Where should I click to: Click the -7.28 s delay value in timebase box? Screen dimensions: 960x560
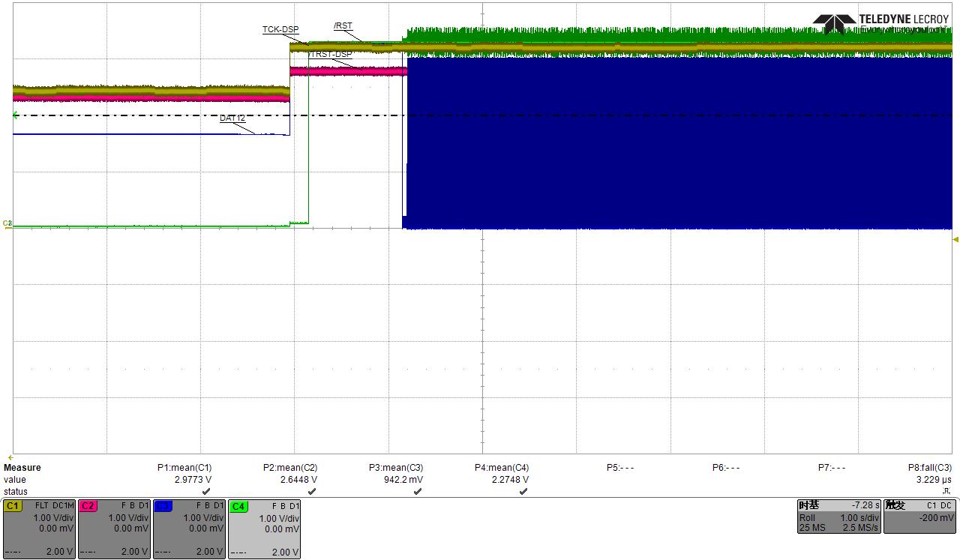point(864,506)
